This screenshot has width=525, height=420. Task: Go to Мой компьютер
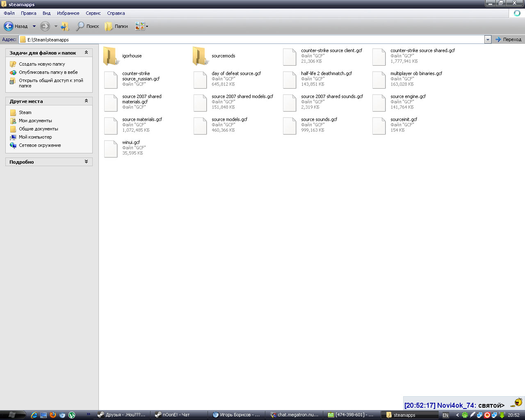pyautogui.click(x=35, y=137)
